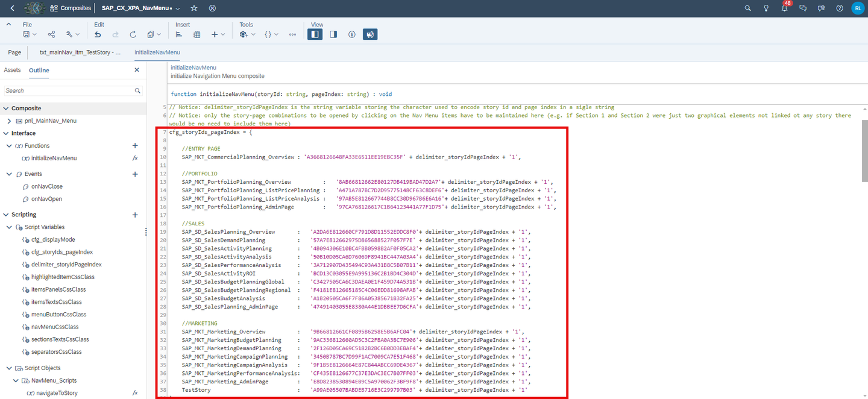Collapse the Functions node
The width and height of the screenshot is (868, 399).
(x=10, y=146)
